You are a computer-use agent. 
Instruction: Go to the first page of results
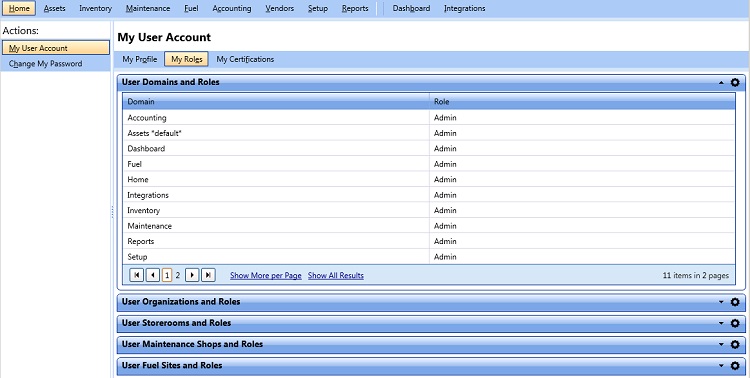pyautogui.click(x=137, y=275)
